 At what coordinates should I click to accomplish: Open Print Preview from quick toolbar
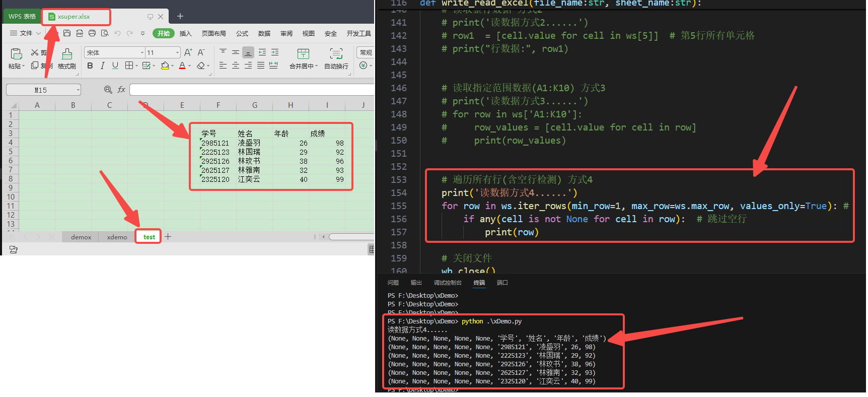105,33
